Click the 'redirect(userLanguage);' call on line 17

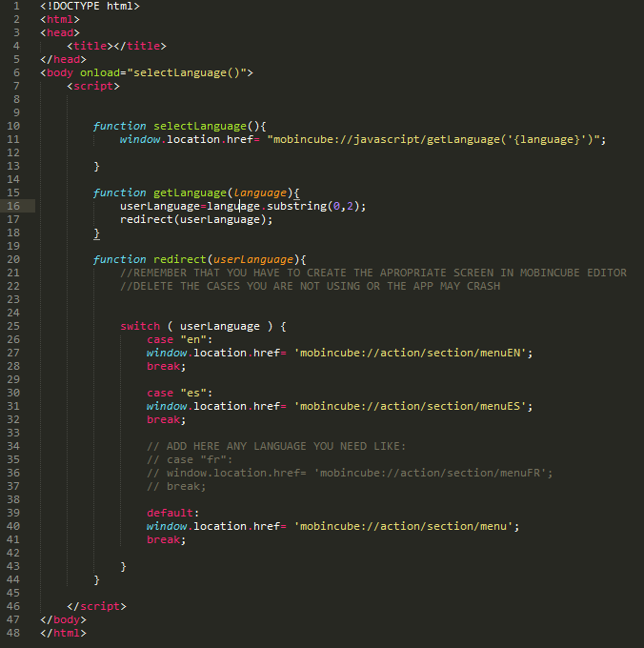[196, 219]
